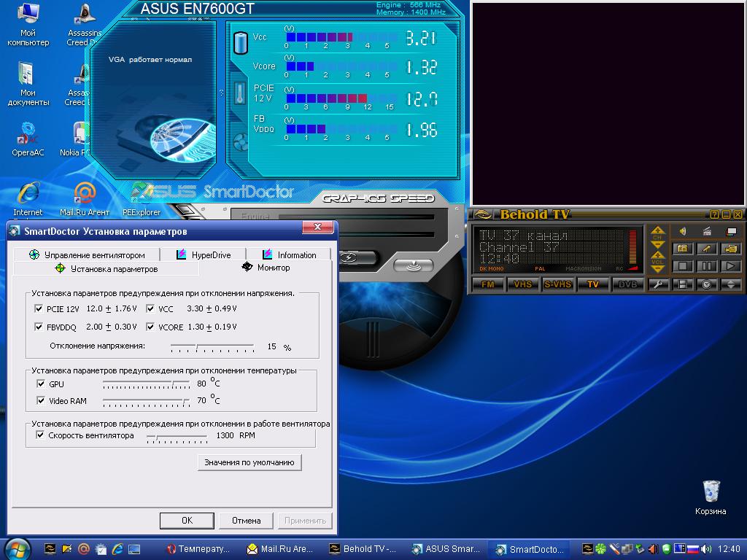Disable the Скорость вентилятора checkbox
Screen dimensions: 747x560
click(x=41, y=435)
